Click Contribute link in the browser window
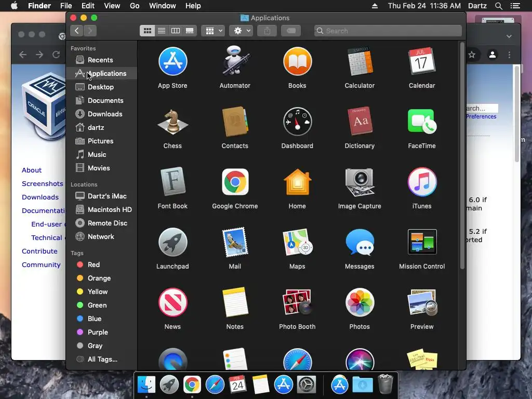The image size is (532, 399). click(39, 251)
